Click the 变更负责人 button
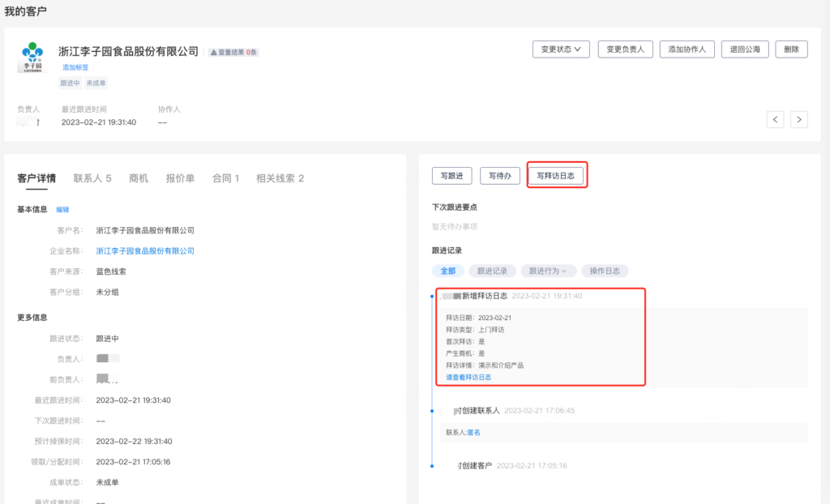The image size is (830, 504). pyautogui.click(x=626, y=49)
